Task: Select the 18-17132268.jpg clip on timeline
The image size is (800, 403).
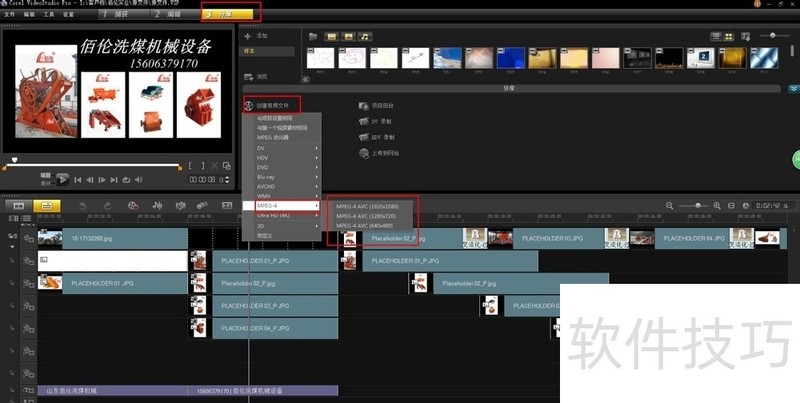Action: click(x=112, y=239)
